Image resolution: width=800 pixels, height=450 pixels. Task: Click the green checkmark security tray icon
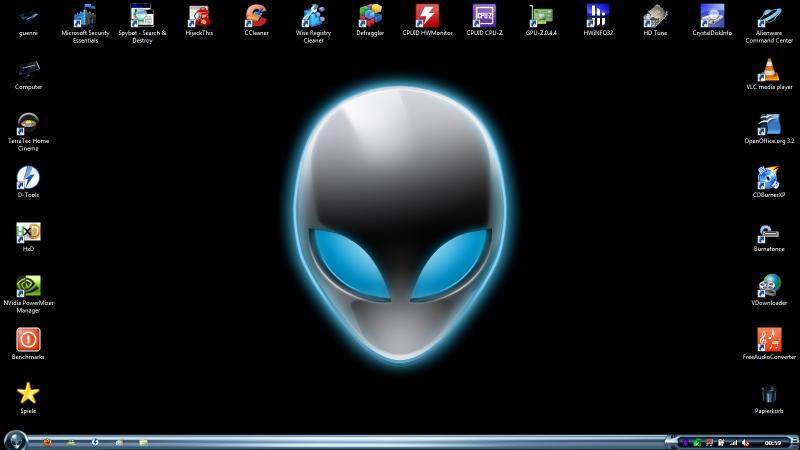pos(697,443)
